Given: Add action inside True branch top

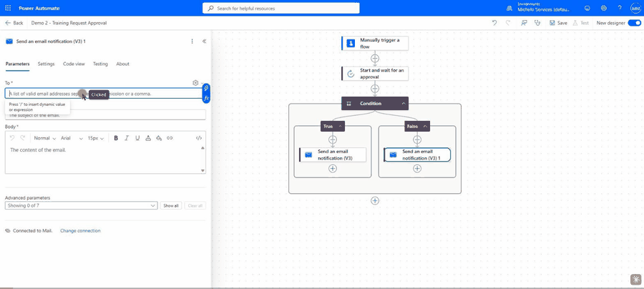Looking at the screenshot, I should 333,140.
